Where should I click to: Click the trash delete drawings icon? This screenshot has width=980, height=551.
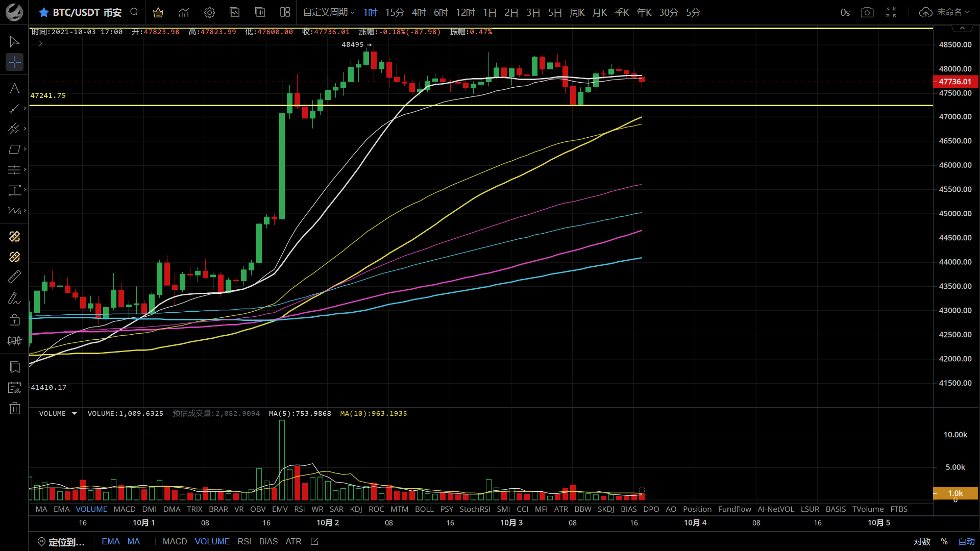(x=14, y=408)
